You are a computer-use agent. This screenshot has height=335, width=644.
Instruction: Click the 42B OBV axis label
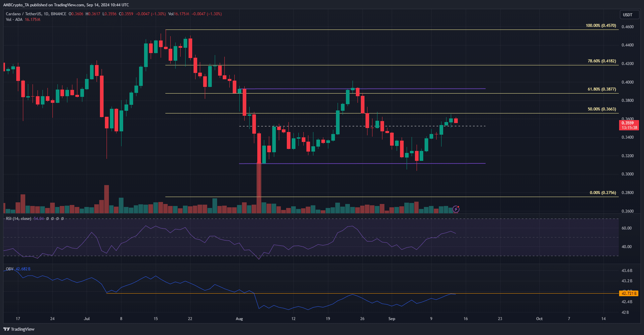(x=625, y=312)
